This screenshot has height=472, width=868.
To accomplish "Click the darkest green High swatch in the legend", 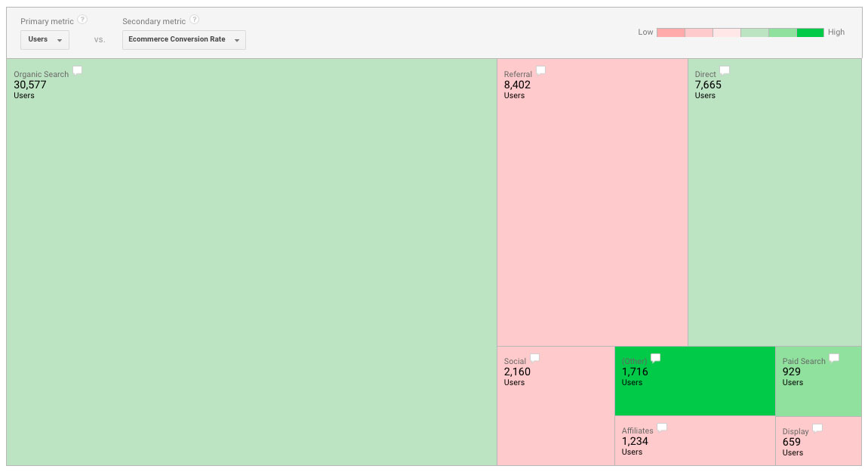I will pyautogui.click(x=809, y=32).
